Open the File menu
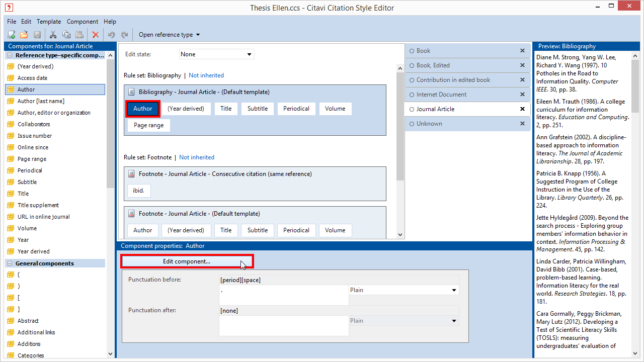644x362 pixels. pyautogui.click(x=12, y=22)
